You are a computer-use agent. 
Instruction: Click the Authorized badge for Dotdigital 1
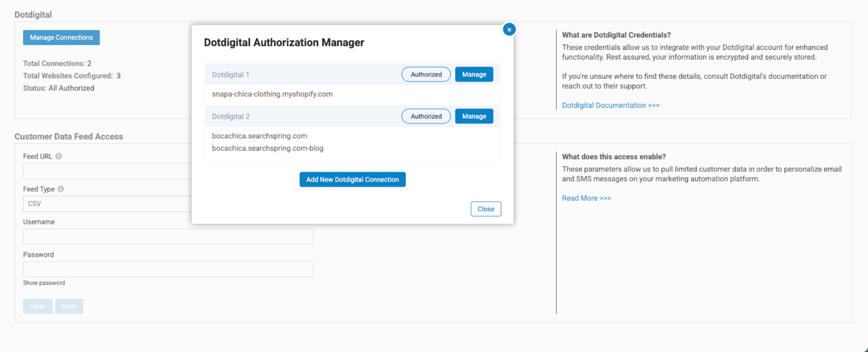(x=426, y=75)
